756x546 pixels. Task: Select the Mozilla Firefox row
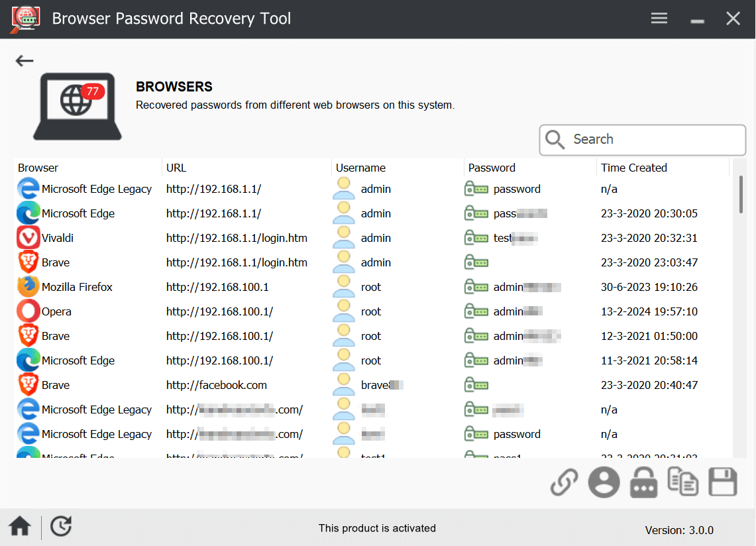(77, 287)
